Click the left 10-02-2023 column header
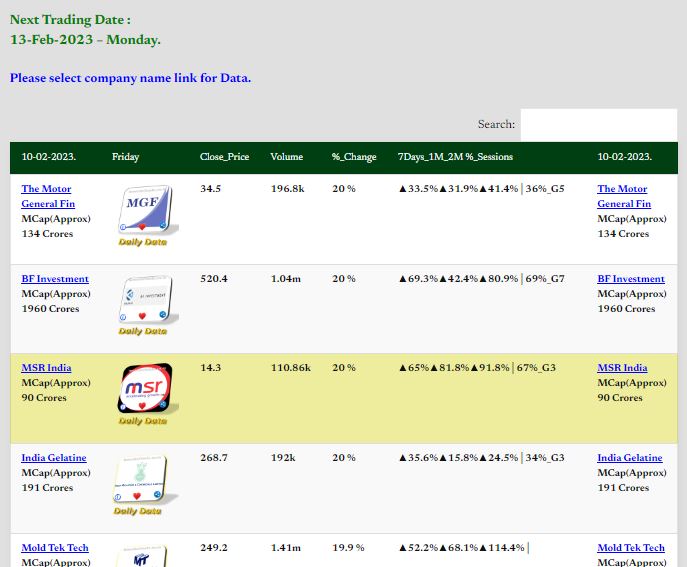Screen dimensions: 687x567 click(49, 157)
